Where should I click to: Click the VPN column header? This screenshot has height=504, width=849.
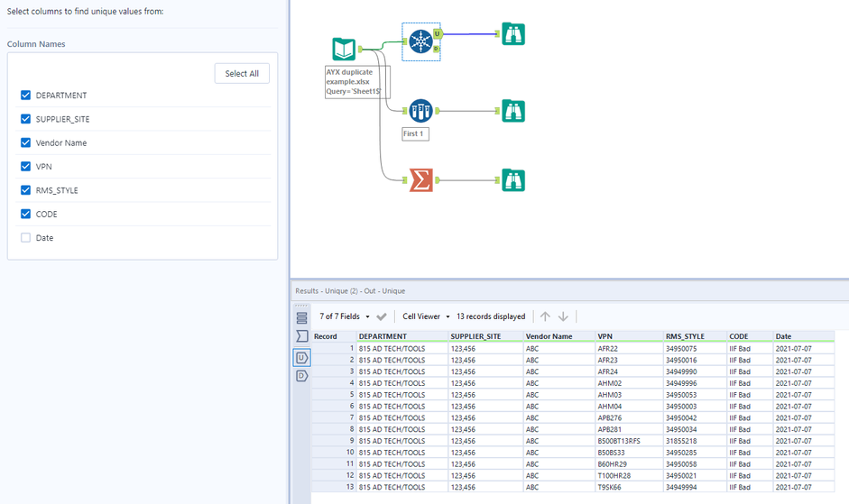point(629,336)
